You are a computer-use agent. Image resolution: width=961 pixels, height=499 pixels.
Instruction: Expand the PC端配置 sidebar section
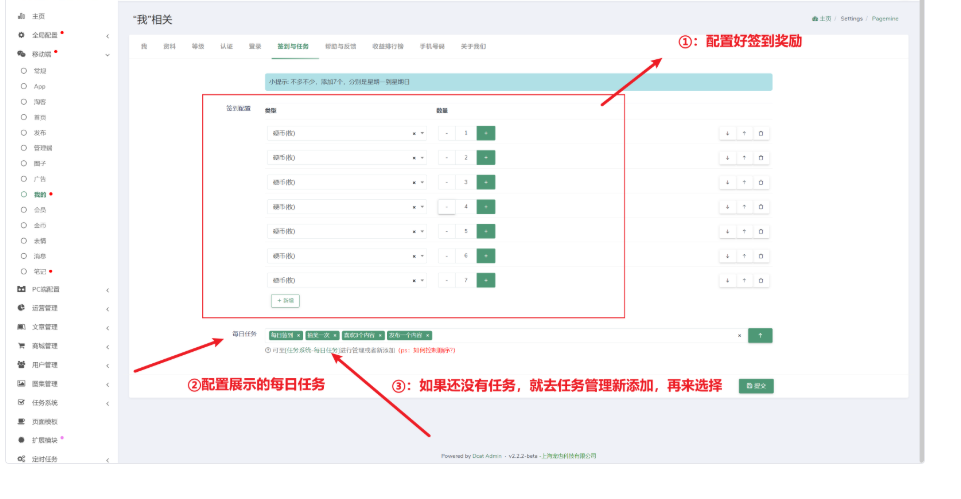coord(62,289)
